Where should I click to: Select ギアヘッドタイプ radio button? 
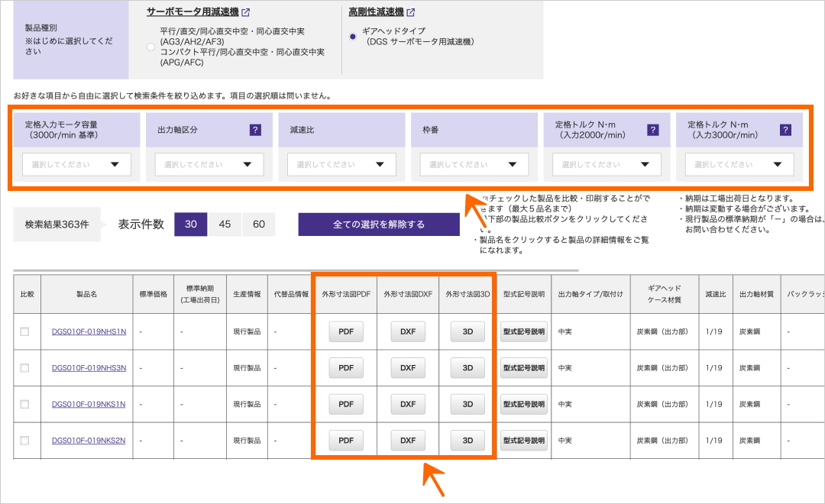352,36
